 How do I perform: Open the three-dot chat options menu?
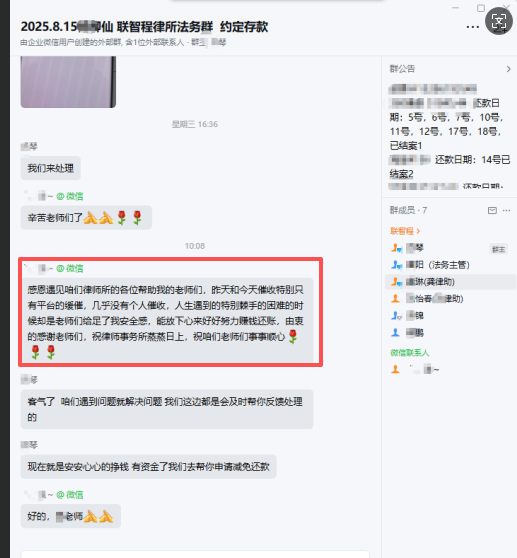click(x=473, y=27)
